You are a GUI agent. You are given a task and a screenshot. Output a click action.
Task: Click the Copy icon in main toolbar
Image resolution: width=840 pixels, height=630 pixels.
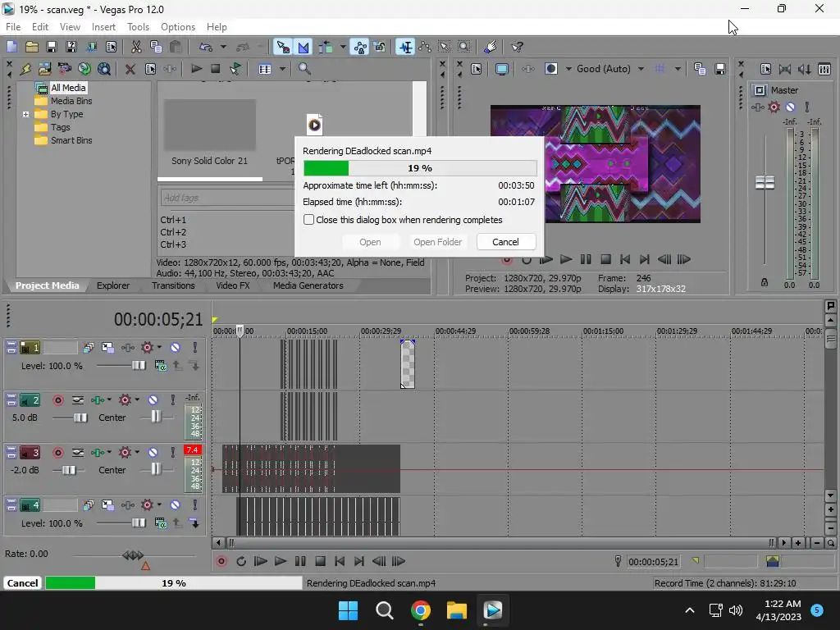click(156, 47)
